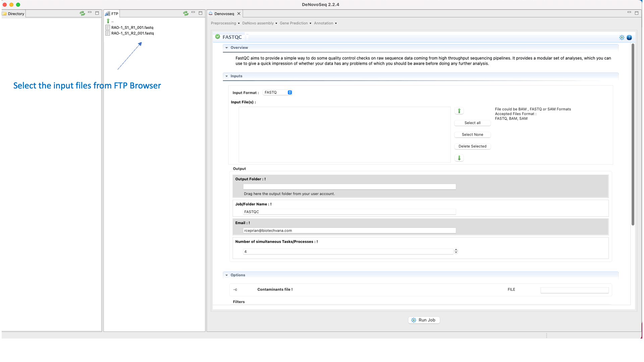Click refresh icon in FTP panel
Viewport: 644px width, 362px height.
[185, 13]
